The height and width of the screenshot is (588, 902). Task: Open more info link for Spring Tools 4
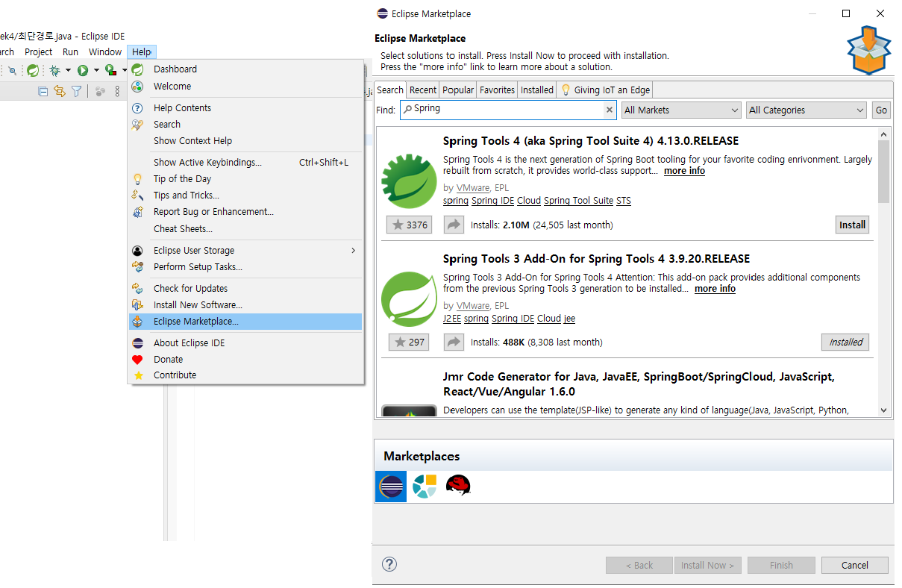click(684, 171)
